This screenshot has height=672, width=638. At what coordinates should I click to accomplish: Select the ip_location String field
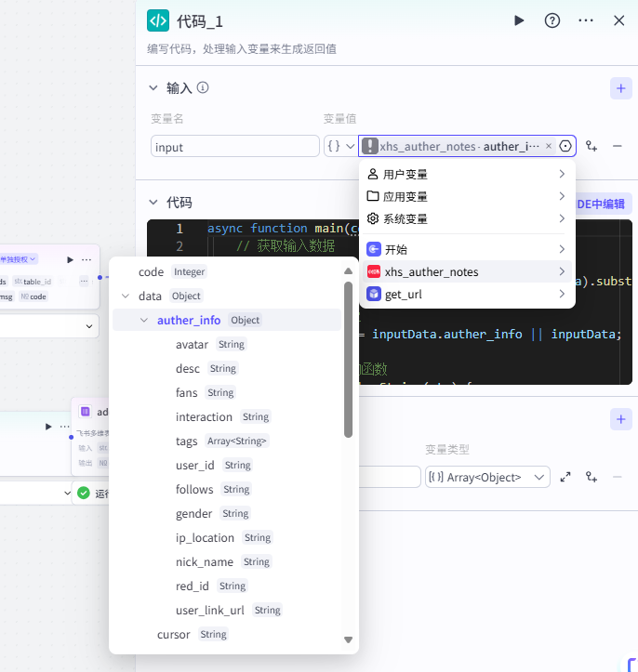point(226,537)
